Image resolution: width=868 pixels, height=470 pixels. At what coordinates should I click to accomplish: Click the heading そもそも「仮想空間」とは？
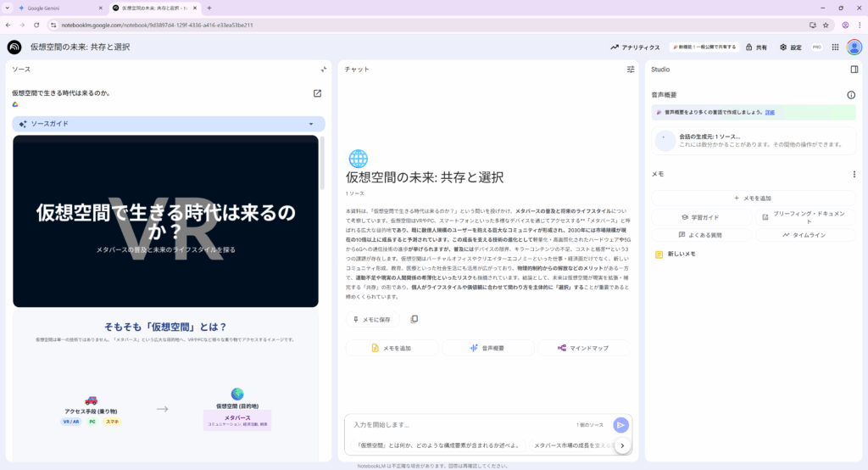click(165, 327)
